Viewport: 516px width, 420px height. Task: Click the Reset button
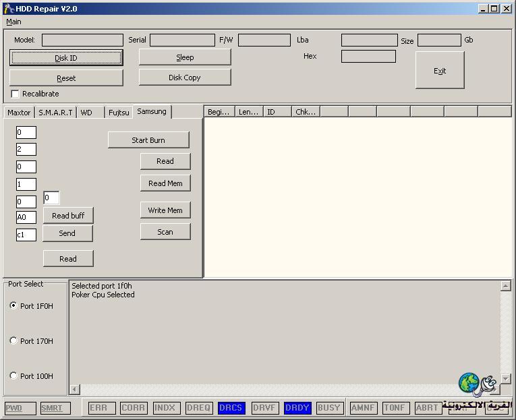(66, 78)
